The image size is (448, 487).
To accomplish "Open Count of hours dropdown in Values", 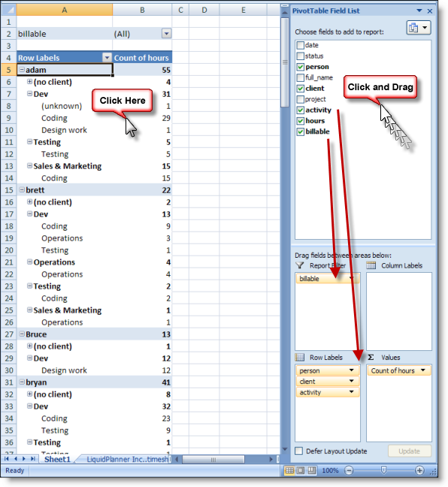I will pyautogui.click(x=423, y=371).
